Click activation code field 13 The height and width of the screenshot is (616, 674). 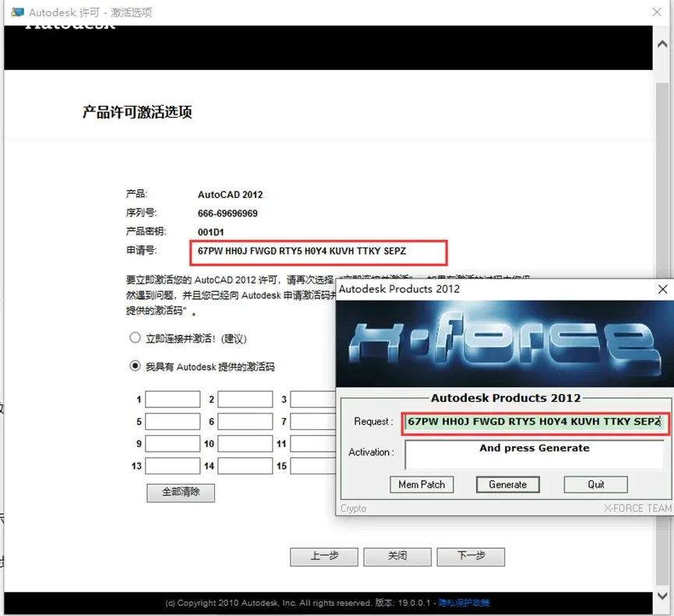click(172, 466)
